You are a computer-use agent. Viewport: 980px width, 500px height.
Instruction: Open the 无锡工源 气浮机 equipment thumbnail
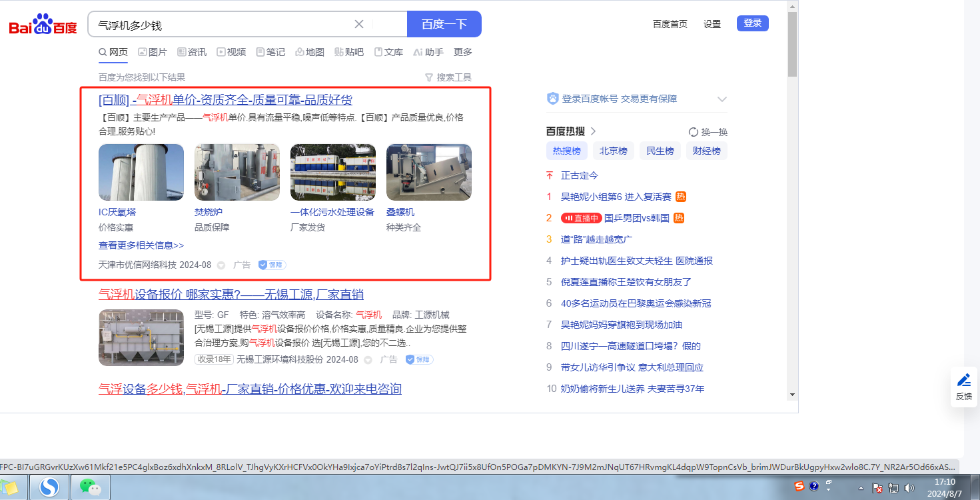pos(141,337)
